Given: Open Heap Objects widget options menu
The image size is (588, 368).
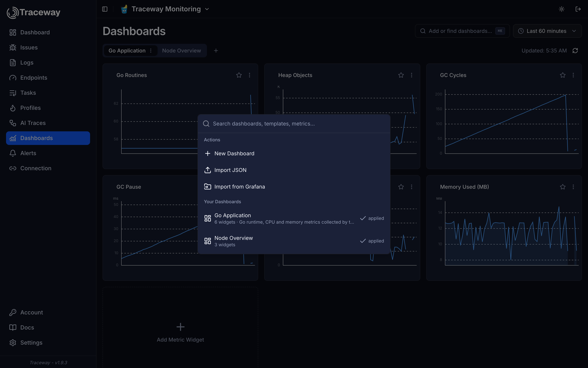Looking at the screenshot, I should [x=412, y=75].
